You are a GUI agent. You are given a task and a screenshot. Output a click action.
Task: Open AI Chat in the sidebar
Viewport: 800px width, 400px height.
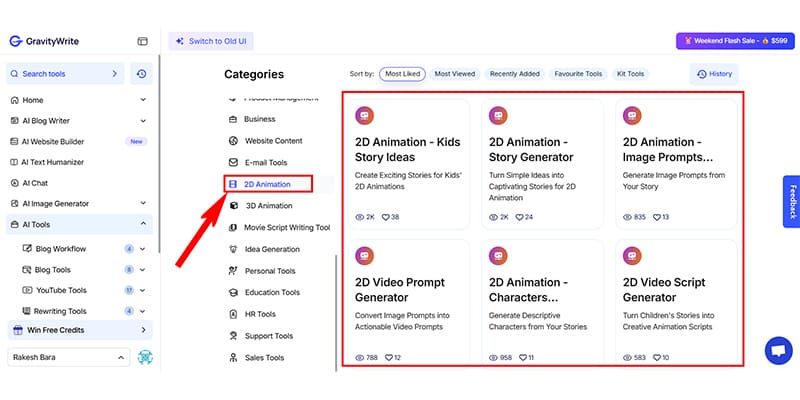pos(35,183)
